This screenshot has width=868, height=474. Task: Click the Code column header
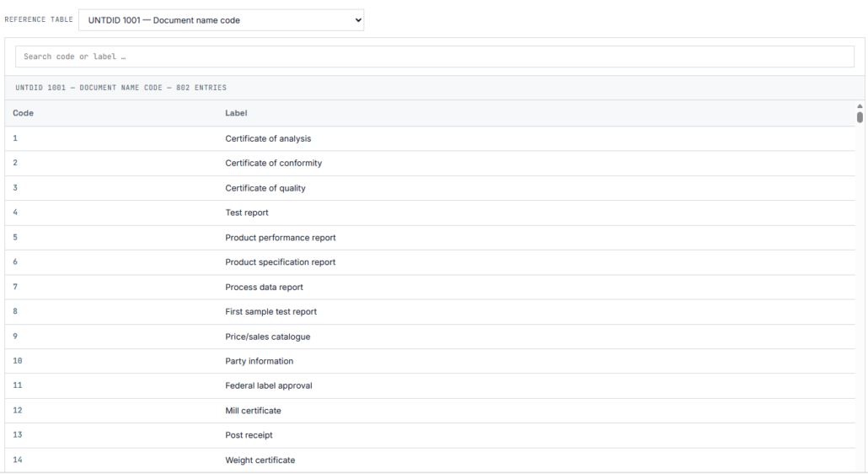24,113
